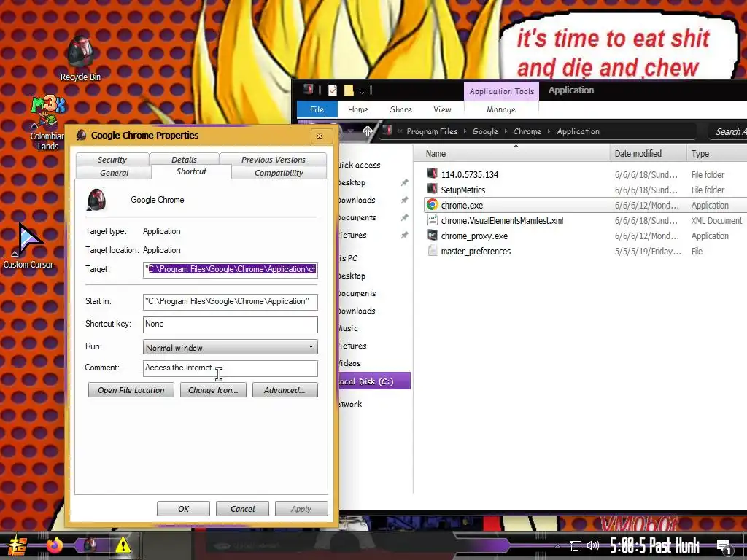The height and width of the screenshot is (560, 747).
Task: Click the Explorer search box
Action: click(x=727, y=131)
